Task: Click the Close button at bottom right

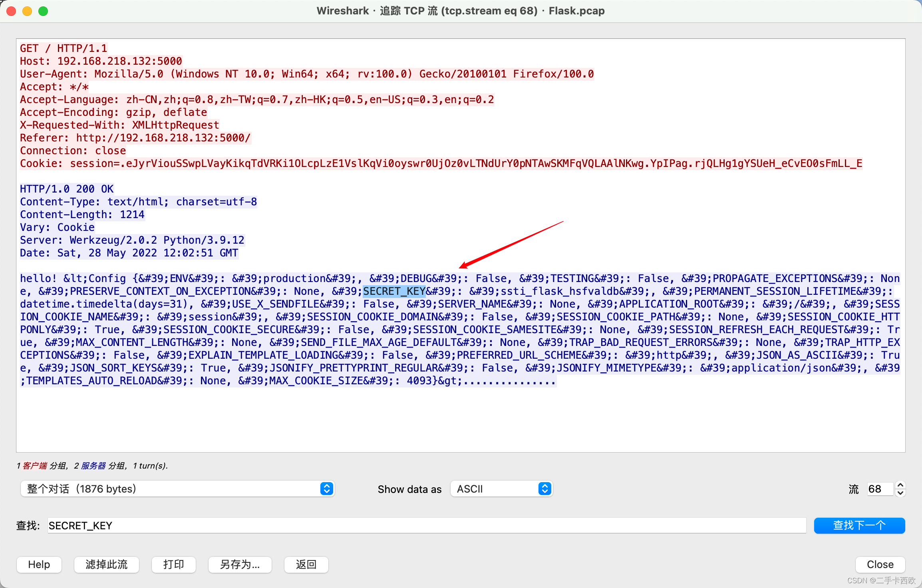Action: (x=880, y=564)
